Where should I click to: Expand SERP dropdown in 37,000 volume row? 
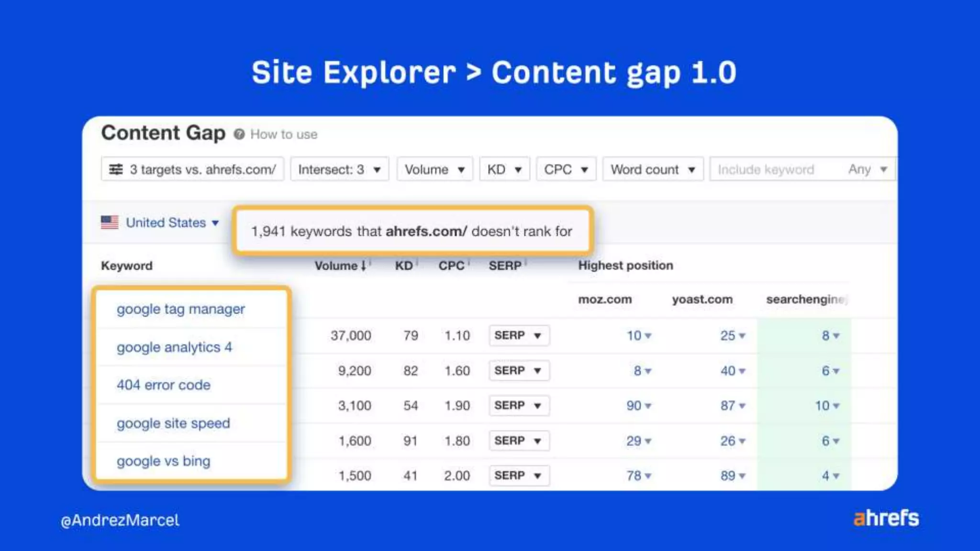[519, 335]
